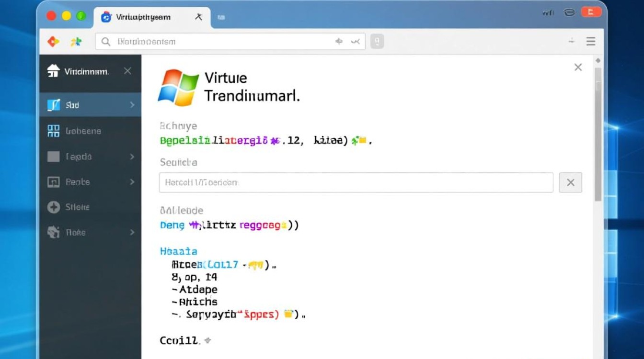644x359 pixels.
Task: Click the Windows logo in the main panel
Action: click(x=178, y=87)
